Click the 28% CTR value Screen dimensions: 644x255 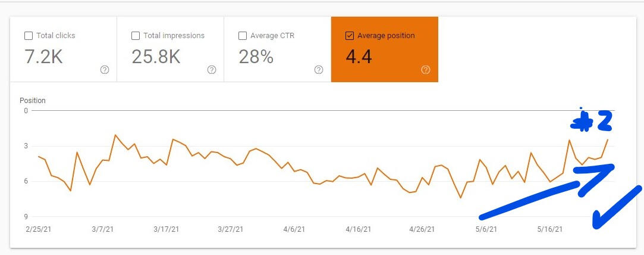point(256,57)
